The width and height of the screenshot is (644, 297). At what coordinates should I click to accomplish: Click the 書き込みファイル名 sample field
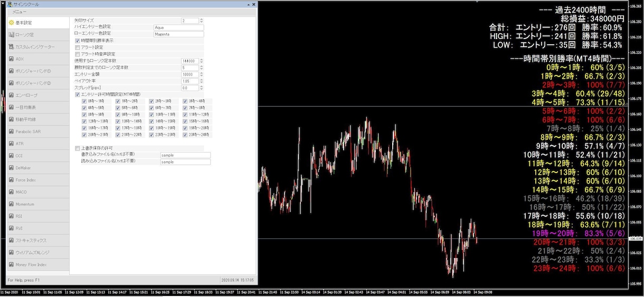coord(185,155)
